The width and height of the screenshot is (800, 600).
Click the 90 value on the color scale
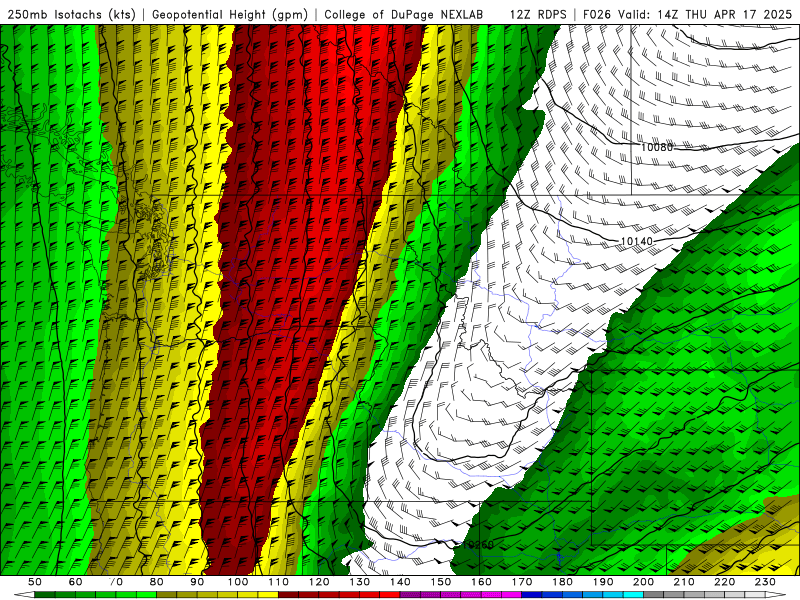tap(197, 582)
